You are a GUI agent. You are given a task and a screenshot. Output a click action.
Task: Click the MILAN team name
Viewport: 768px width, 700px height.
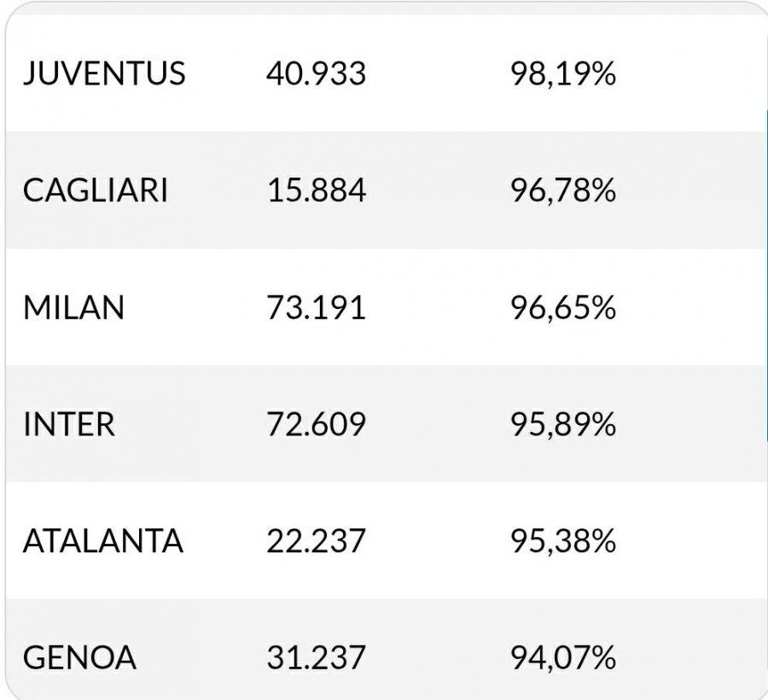coord(73,307)
